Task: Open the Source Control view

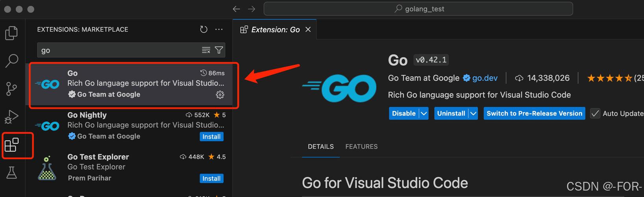Action: point(11,89)
